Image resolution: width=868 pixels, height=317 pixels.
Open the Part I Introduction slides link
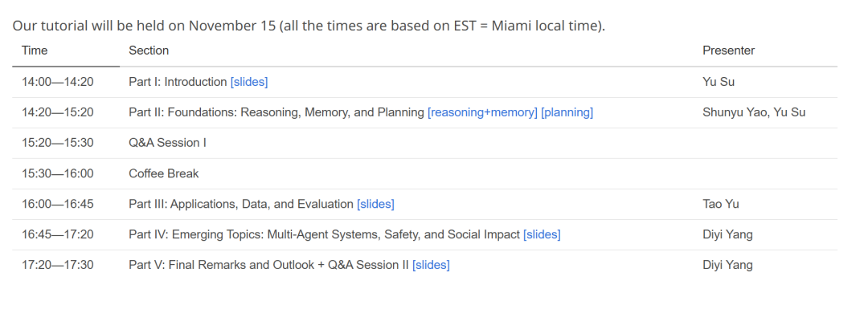coord(249,82)
